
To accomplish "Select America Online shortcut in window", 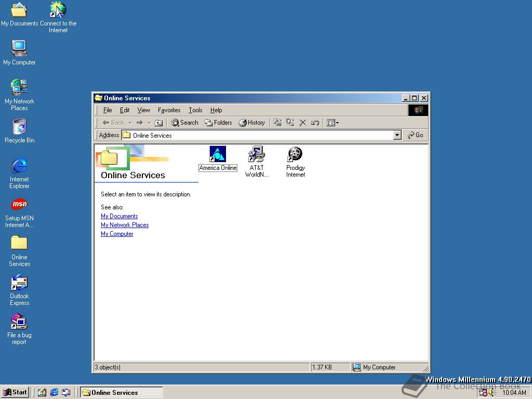I will click(218, 158).
